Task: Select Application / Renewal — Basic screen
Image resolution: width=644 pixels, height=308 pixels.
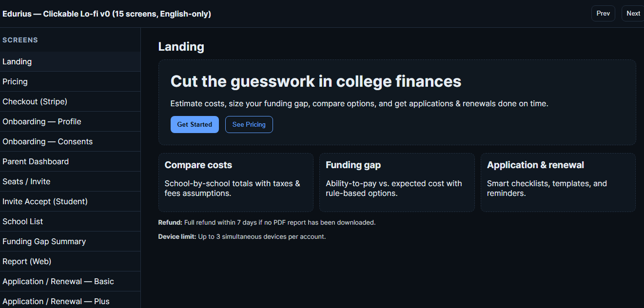Action: pos(70,282)
